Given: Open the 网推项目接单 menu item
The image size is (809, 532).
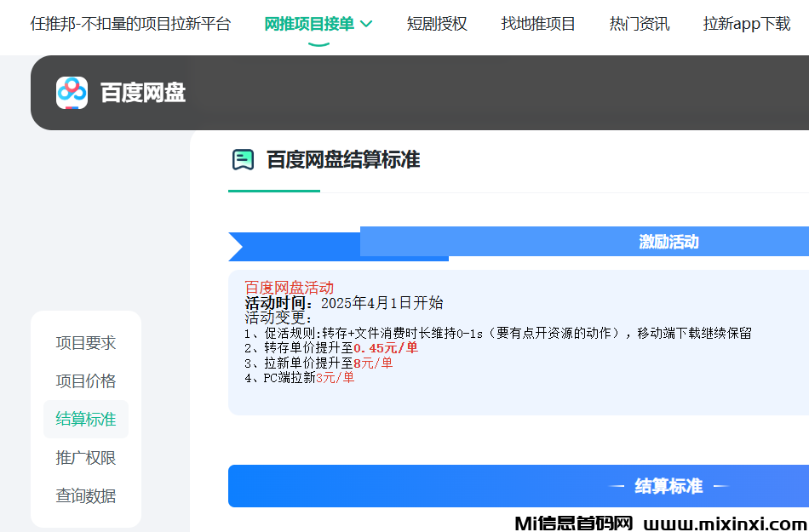Looking at the screenshot, I should point(309,24).
